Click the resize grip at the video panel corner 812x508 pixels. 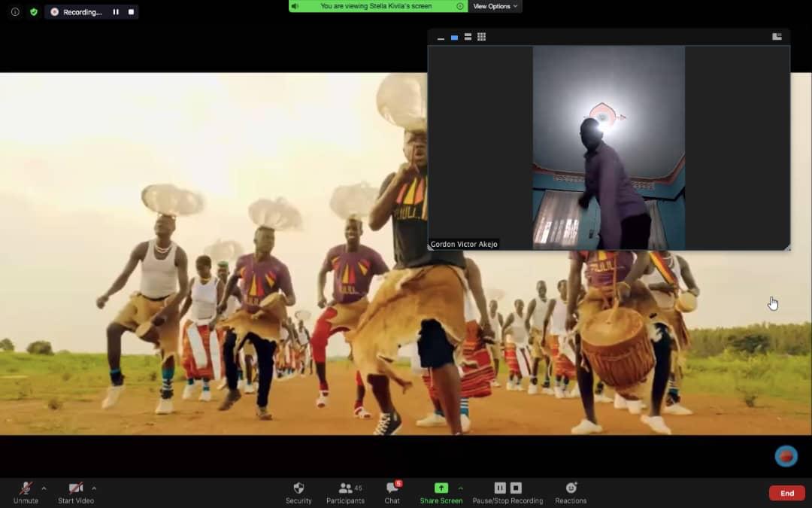pyautogui.click(x=787, y=248)
